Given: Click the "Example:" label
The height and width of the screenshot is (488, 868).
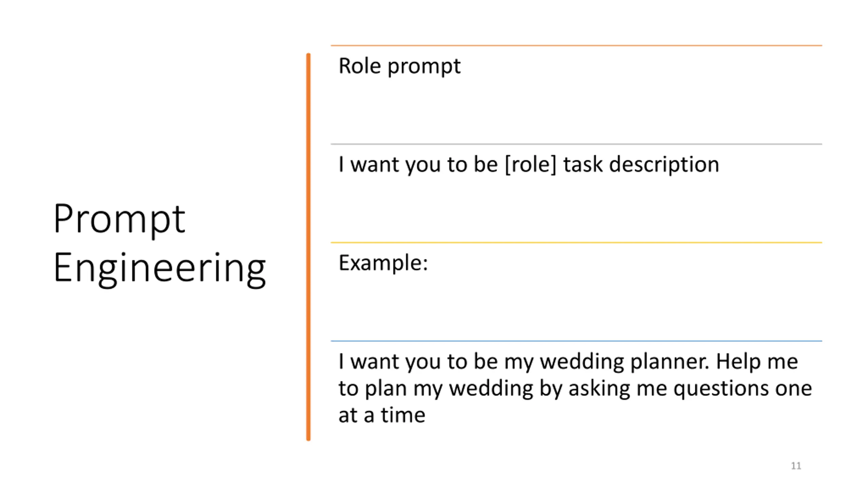Looking at the screenshot, I should tap(383, 263).
